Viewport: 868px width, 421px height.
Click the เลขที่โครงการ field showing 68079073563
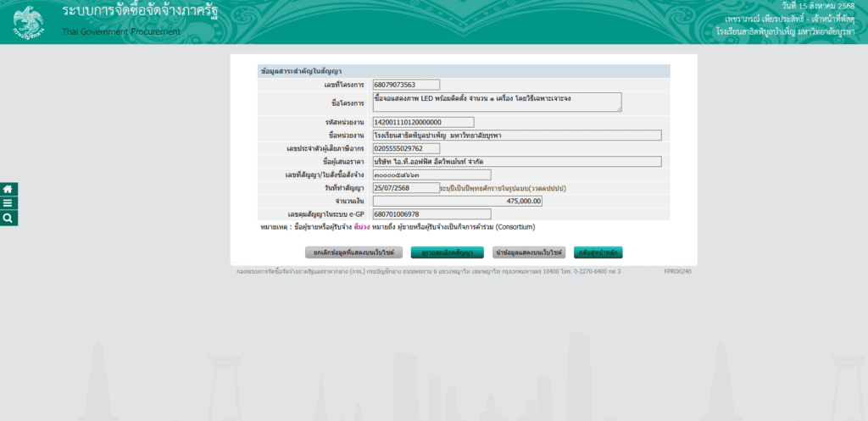[406, 85]
